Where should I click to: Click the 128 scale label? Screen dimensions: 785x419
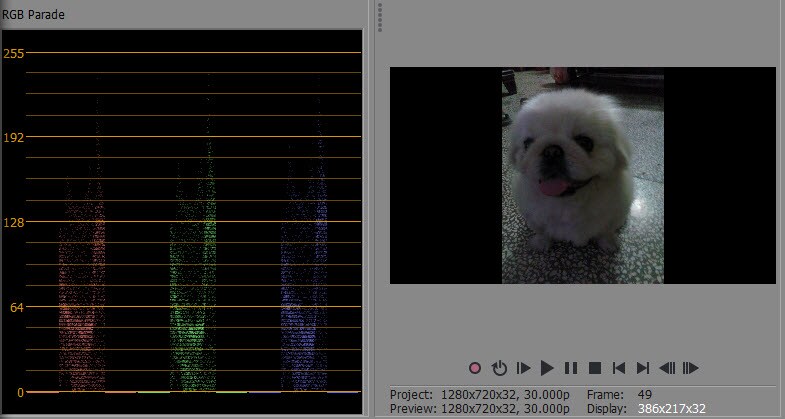coord(14,222)
